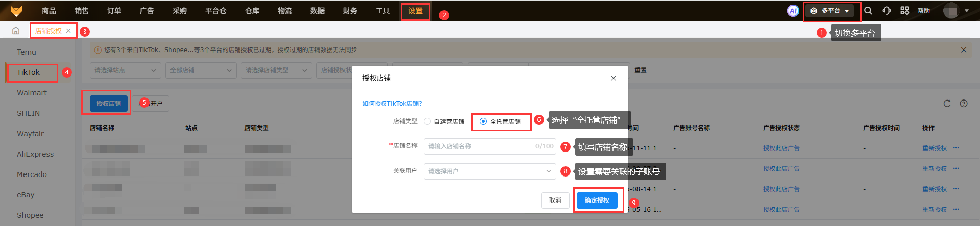
Task: Open the 销售 menu
Action: pyautogui.click(x=82, y=11)
